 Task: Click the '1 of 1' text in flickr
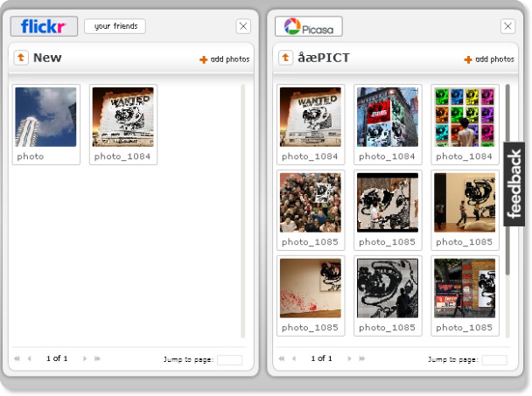tap(57, 358)
